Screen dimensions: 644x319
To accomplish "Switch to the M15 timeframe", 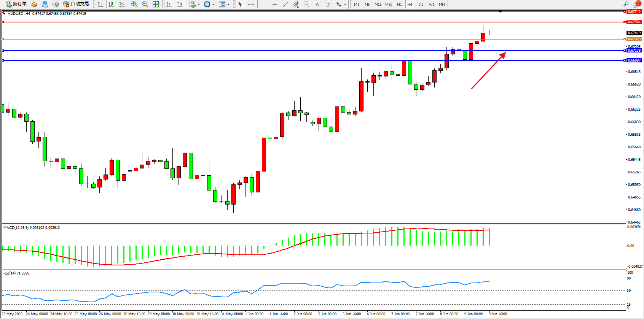I will pos(378,5).
